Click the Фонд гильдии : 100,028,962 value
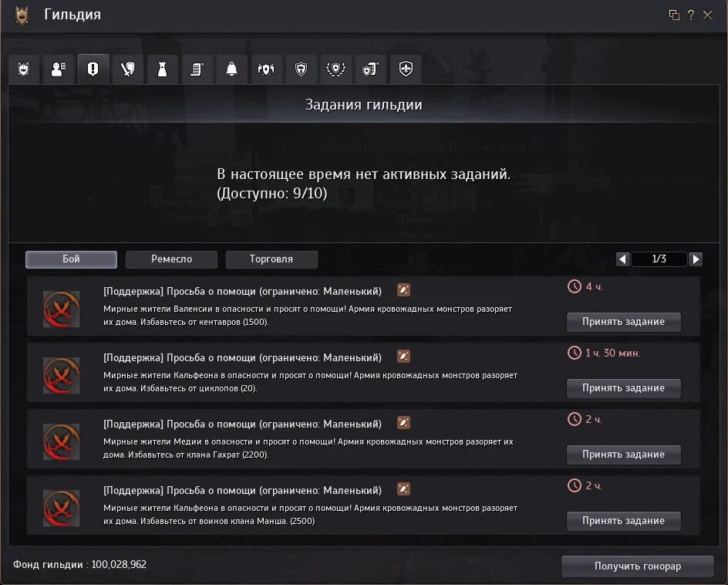This screenshot has width=728, height=585. (79, 565)
